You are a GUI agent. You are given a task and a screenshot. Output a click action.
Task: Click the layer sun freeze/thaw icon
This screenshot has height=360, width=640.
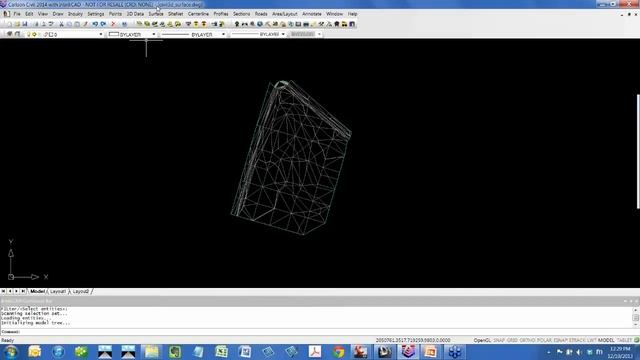click(x=34, y=34)
